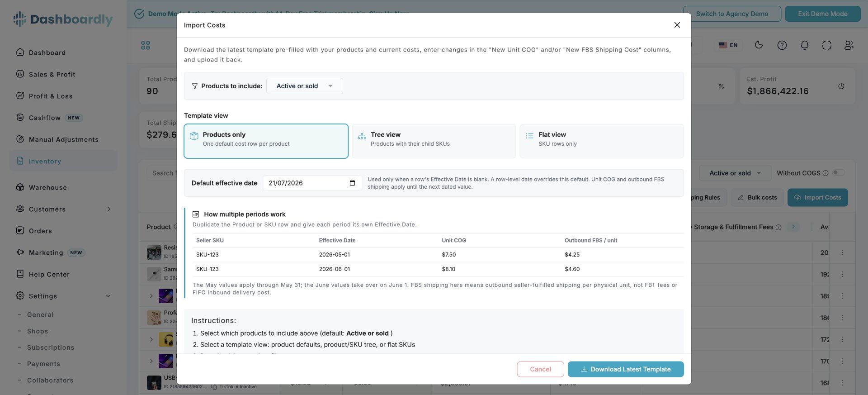
Task: Click the Tree view hierarchy icon
Action: click(362, 136)
